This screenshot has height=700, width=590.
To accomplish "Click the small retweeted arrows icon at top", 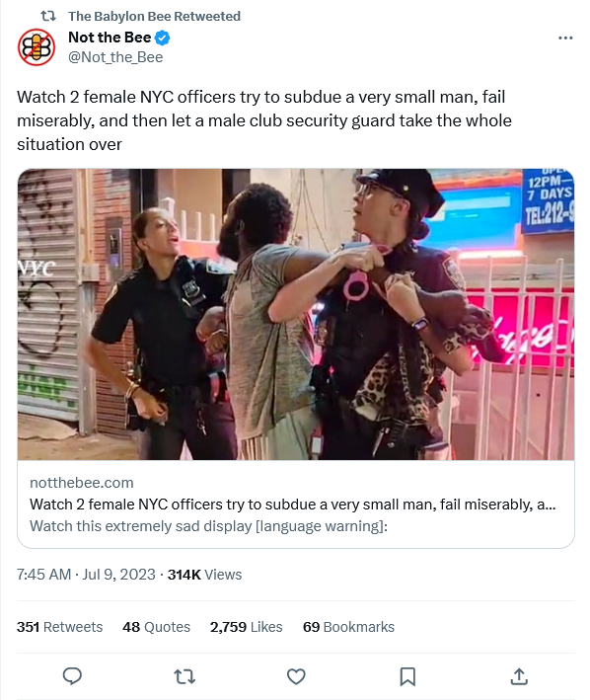I will pyautogui.click(x=48, y=16).
